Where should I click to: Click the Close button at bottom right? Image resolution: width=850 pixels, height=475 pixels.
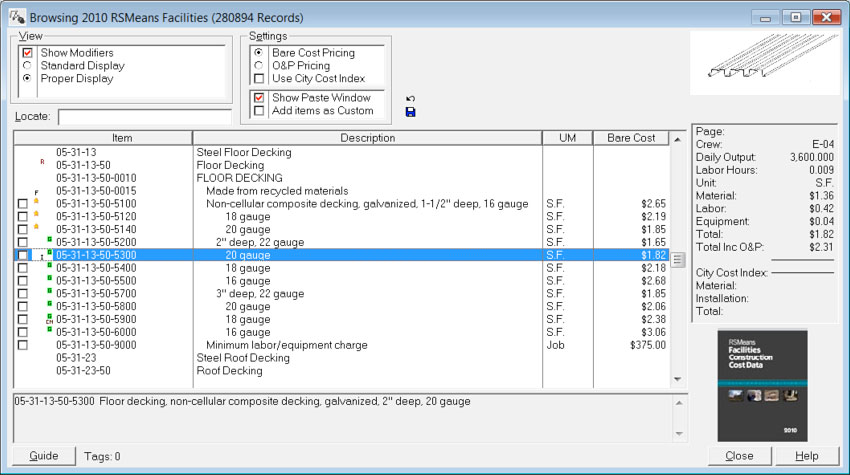739,456
